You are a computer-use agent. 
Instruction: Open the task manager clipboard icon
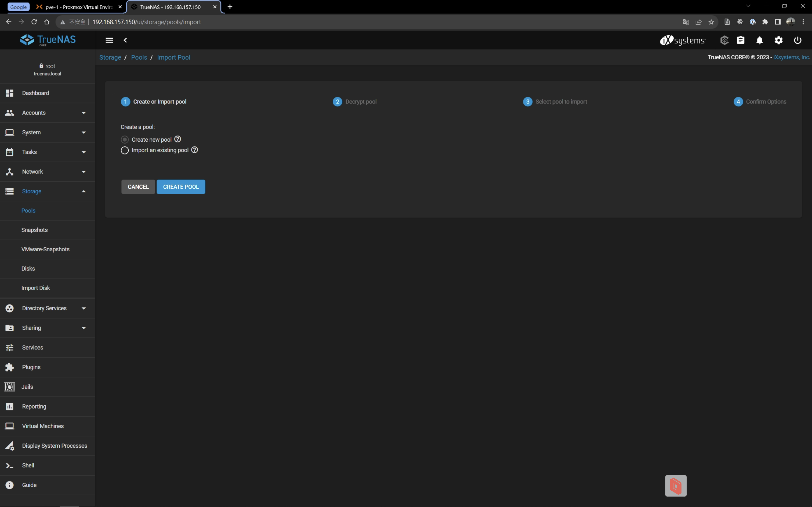741,40
